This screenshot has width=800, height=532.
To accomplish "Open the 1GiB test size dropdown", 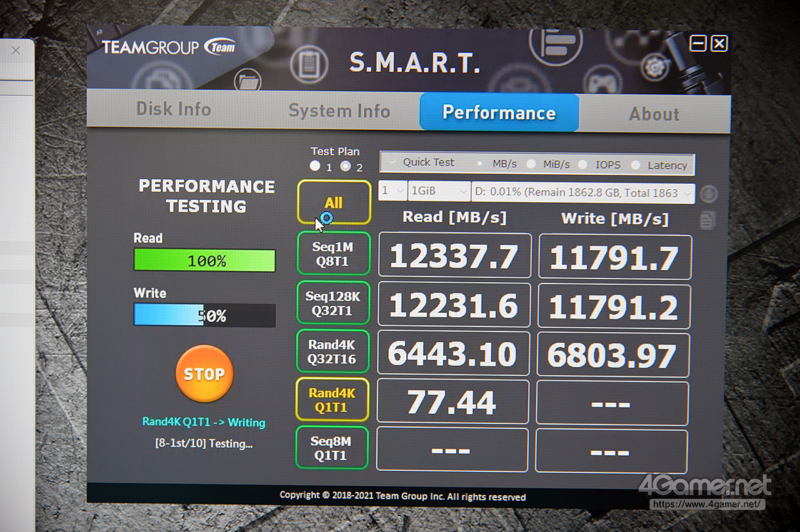I will click(x=439, y=192).
